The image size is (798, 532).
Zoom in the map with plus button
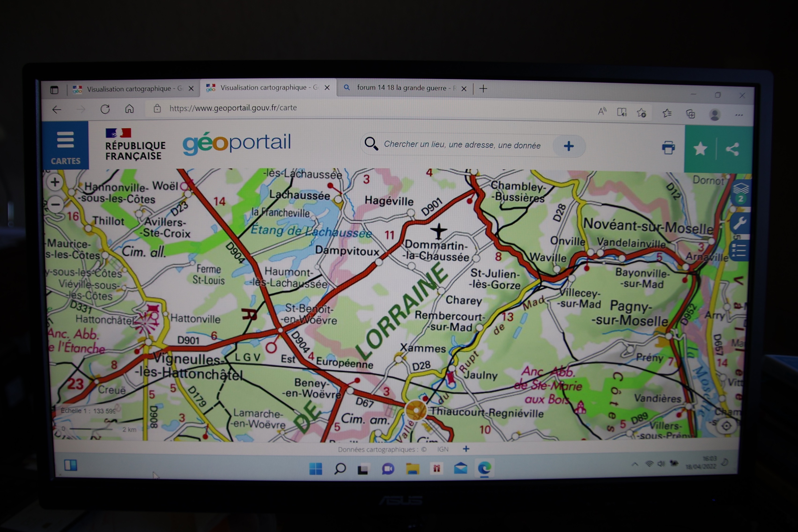(x=55, y=183)
